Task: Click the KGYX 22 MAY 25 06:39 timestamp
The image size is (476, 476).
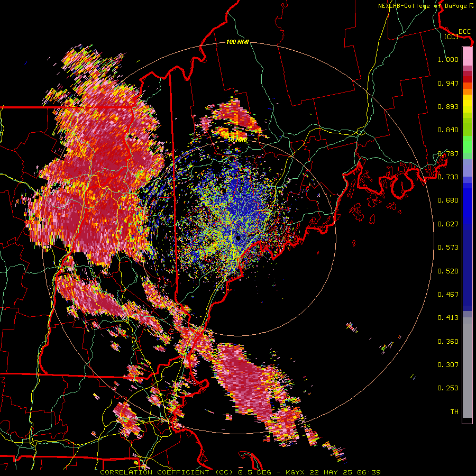Action: (333, 472)
